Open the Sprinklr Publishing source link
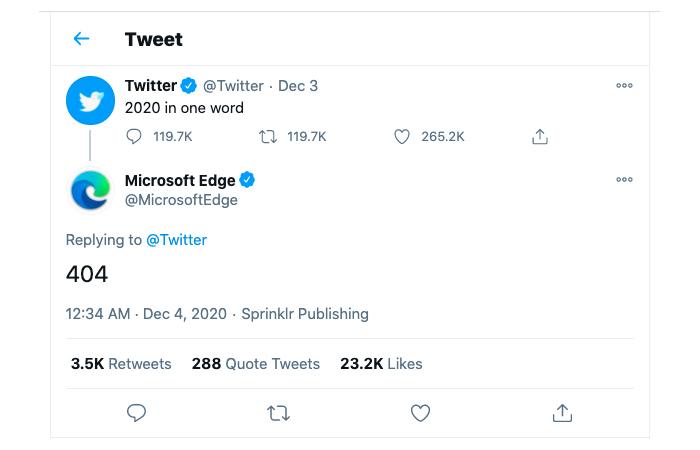 tap(305, 314)
